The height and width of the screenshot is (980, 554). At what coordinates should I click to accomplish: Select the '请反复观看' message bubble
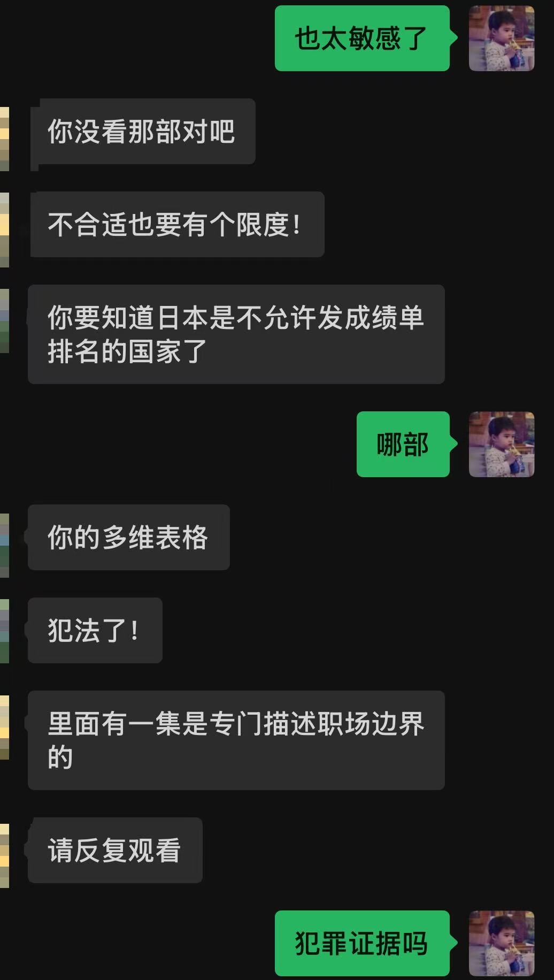[115, 850]
